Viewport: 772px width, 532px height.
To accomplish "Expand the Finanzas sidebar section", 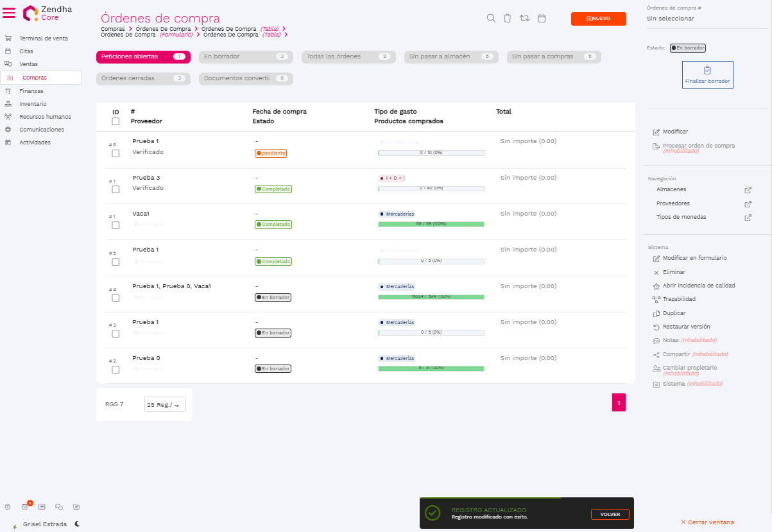I will 31,91.
